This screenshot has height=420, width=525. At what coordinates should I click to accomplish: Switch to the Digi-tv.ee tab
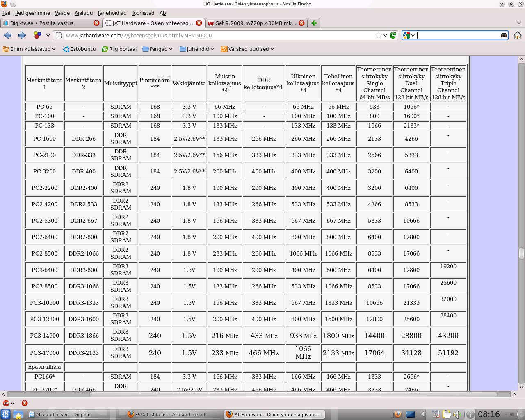pyautogui.click(x=47, y=23)
